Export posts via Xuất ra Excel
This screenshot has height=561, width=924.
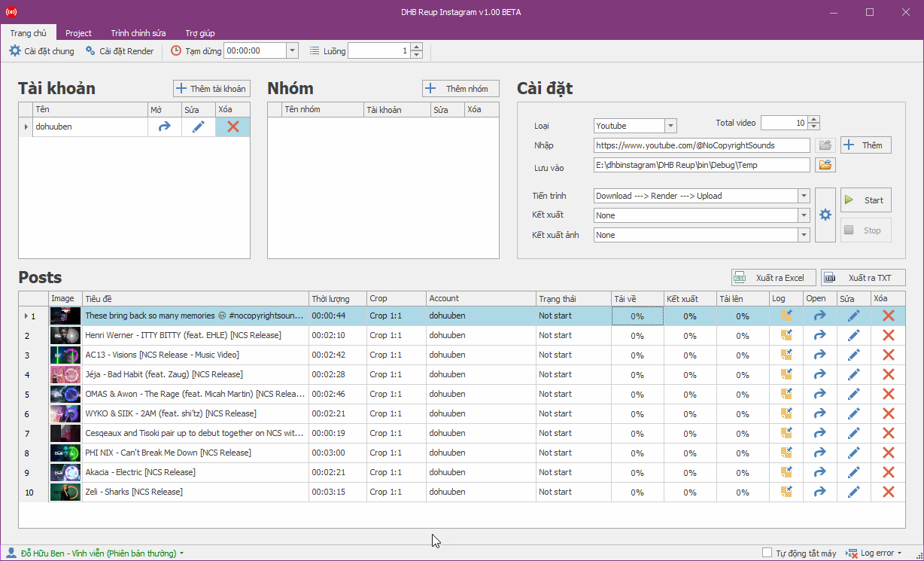click(774, 278)
